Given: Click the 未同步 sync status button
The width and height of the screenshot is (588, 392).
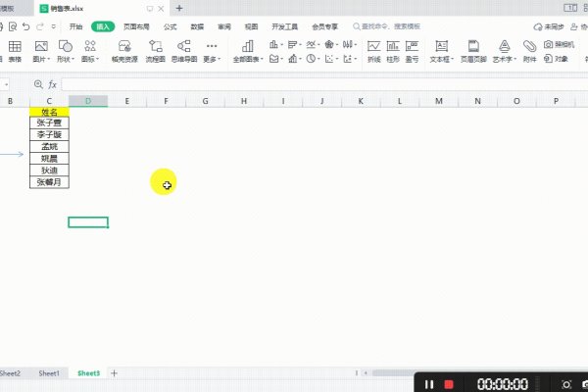Looking at the screenshot, I should (x=549, y=27).
